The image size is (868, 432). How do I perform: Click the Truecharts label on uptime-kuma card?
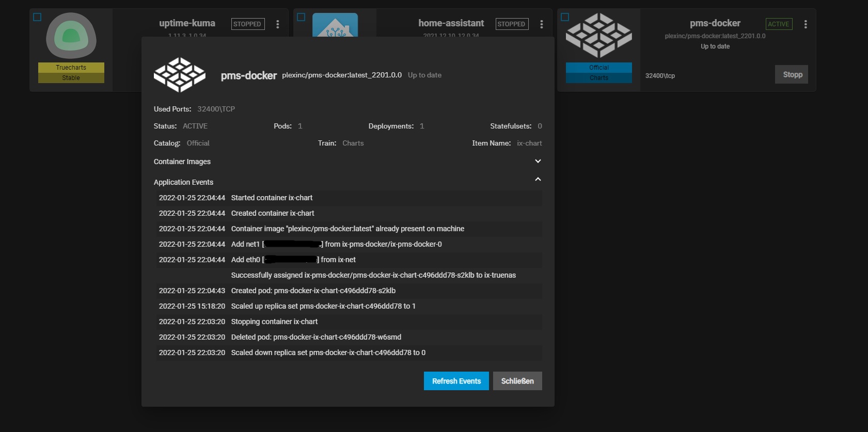coord(71,68)
